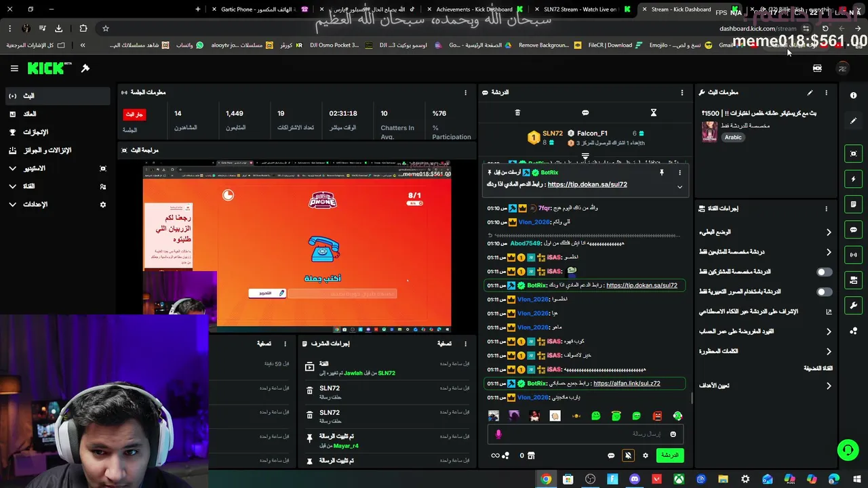Viewport: 868px width, 488px height.
Task: Click the chat settings gear icon
Action: pos(646,455)
